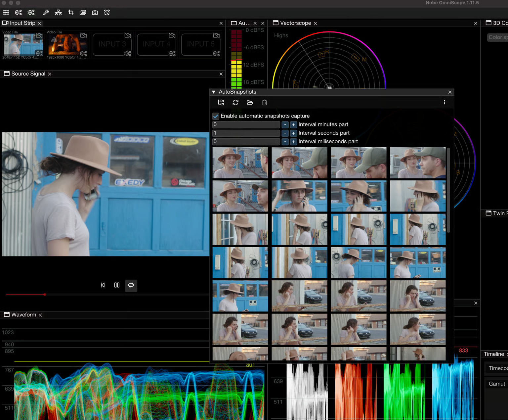
Task: Increase Interval seconds part
Action: (293, 133)
